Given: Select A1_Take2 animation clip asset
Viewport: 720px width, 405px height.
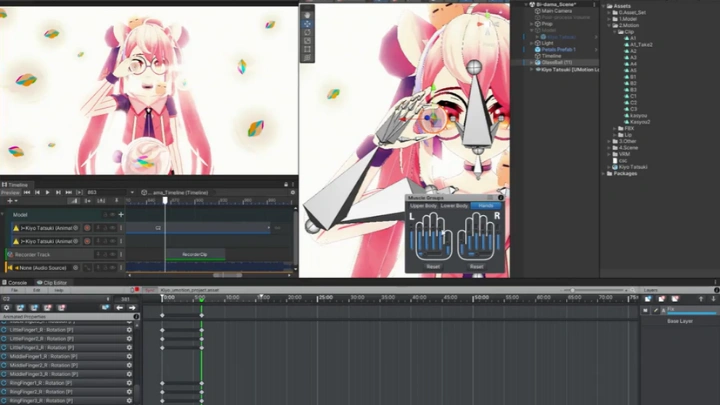Looking at the screenshot, I should click(x=638, y=45).
